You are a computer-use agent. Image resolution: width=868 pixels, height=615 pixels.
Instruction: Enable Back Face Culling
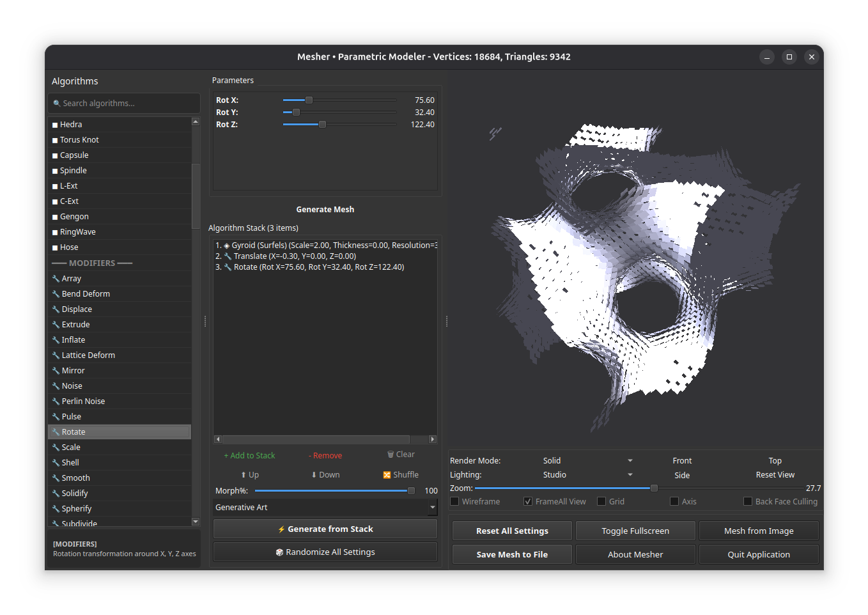point(747,501)
